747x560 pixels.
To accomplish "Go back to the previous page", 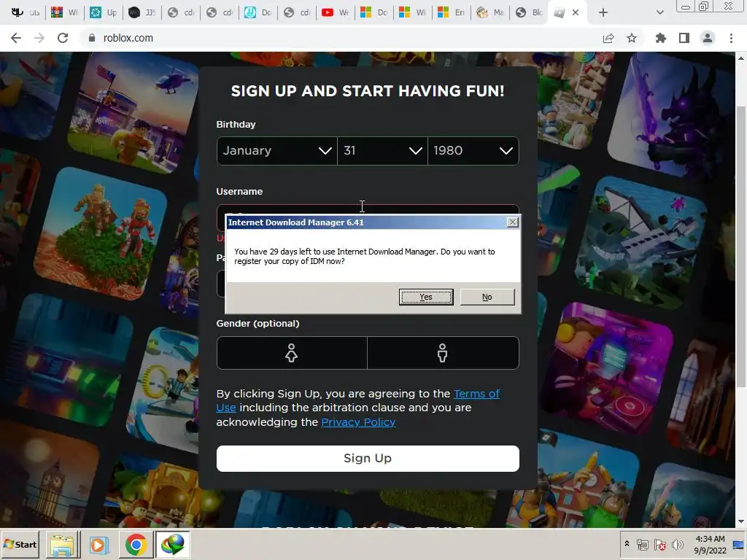I will tap(16, 38).
